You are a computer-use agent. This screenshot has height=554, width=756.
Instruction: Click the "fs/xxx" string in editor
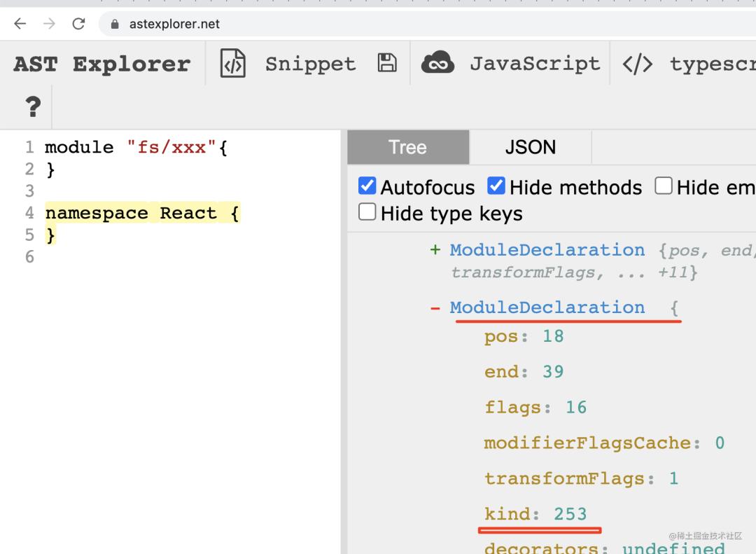171,146
